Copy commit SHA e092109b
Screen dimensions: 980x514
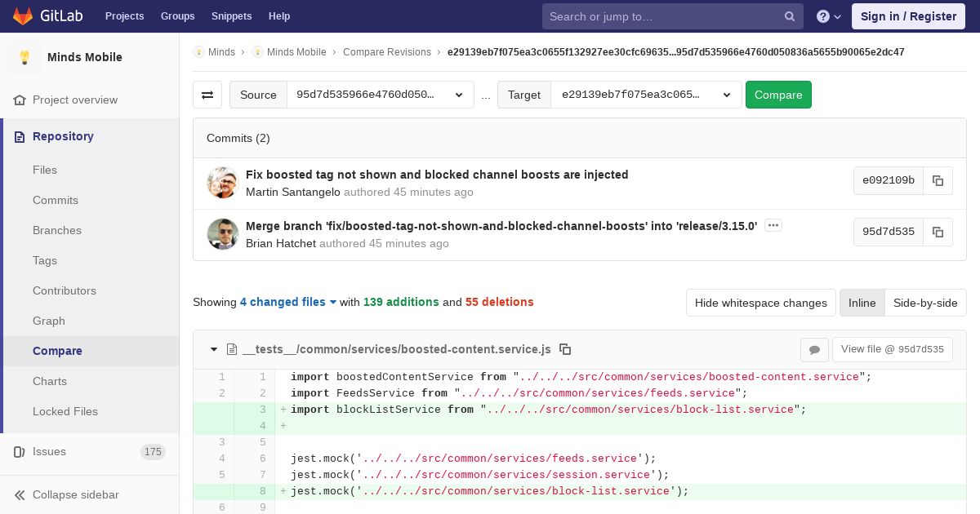pyautogui.click(x=938, y=181)
